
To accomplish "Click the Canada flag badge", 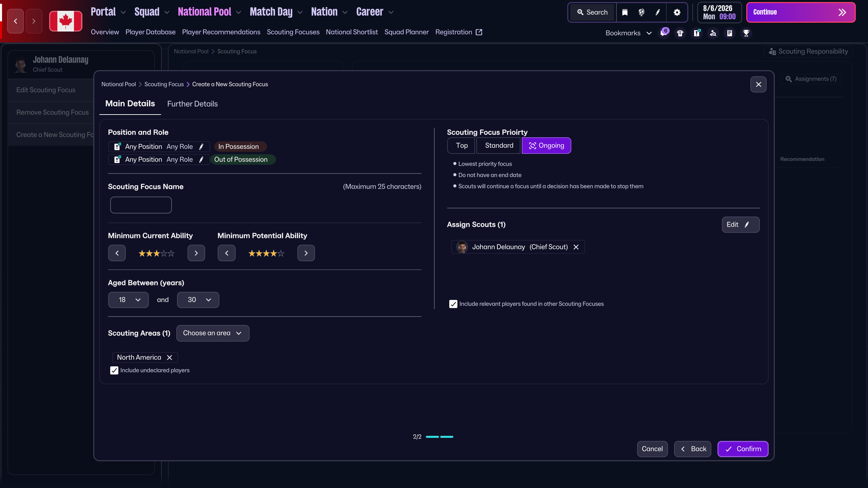I will [66, 21].
